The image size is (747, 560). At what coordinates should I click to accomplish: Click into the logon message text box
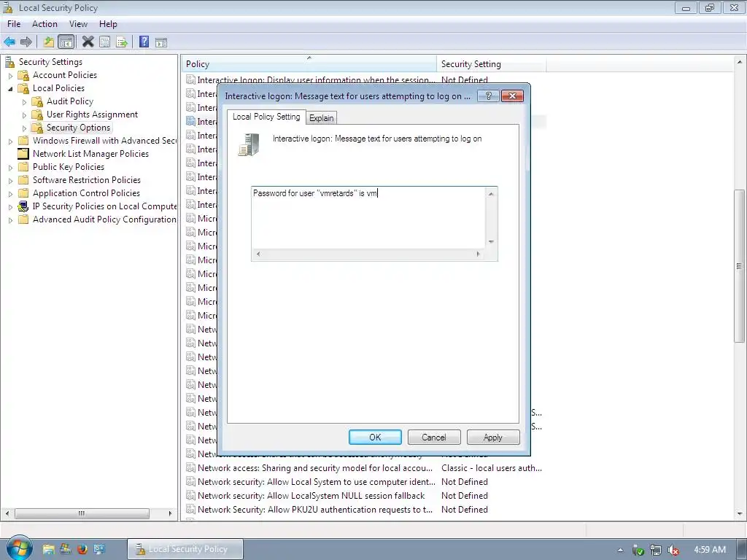click(368, 217)
